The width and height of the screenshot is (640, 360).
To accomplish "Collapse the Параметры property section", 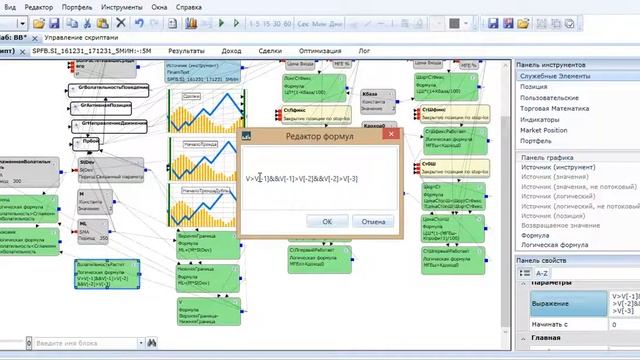I will tap(523, 283).
